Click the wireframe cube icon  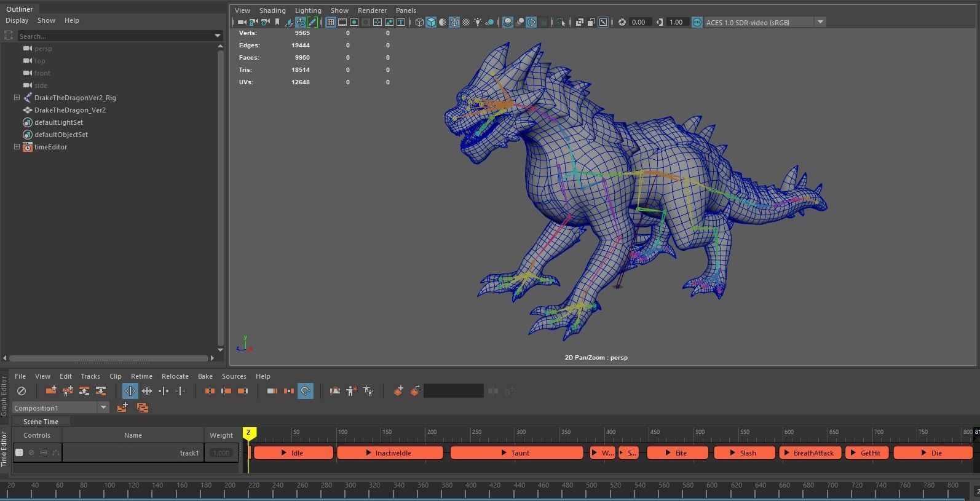coord(419,22)
